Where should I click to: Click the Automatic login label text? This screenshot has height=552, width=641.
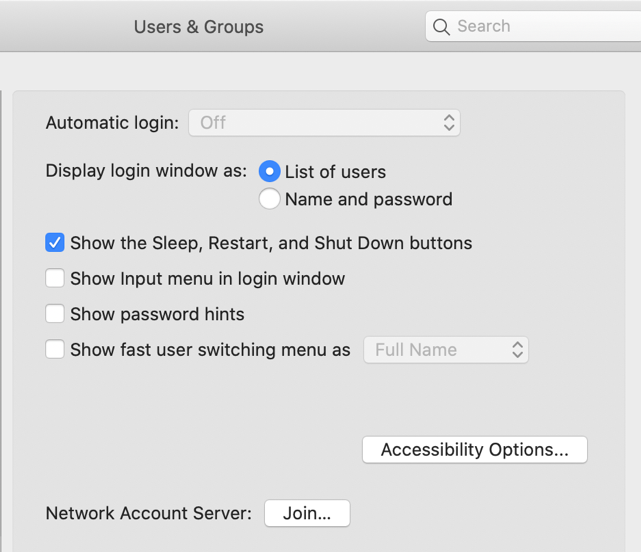pyautogui.click(x=112, y=123)
